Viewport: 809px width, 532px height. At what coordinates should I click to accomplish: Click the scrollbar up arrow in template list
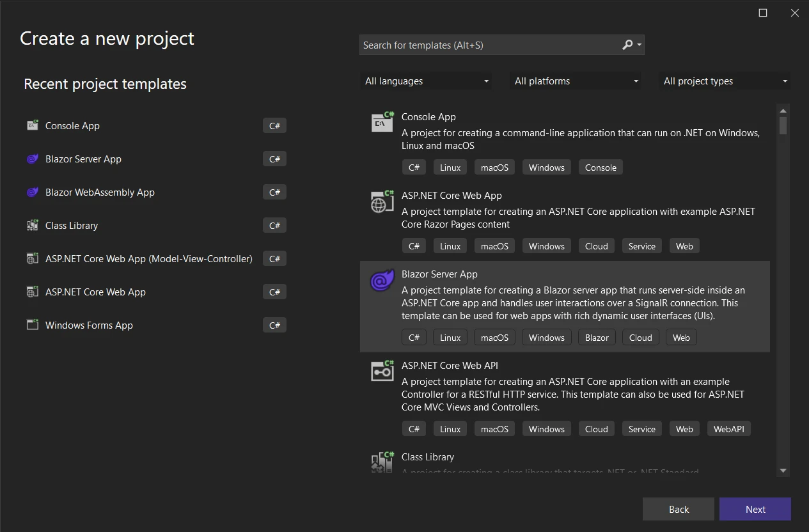click(x=783, y=110)
